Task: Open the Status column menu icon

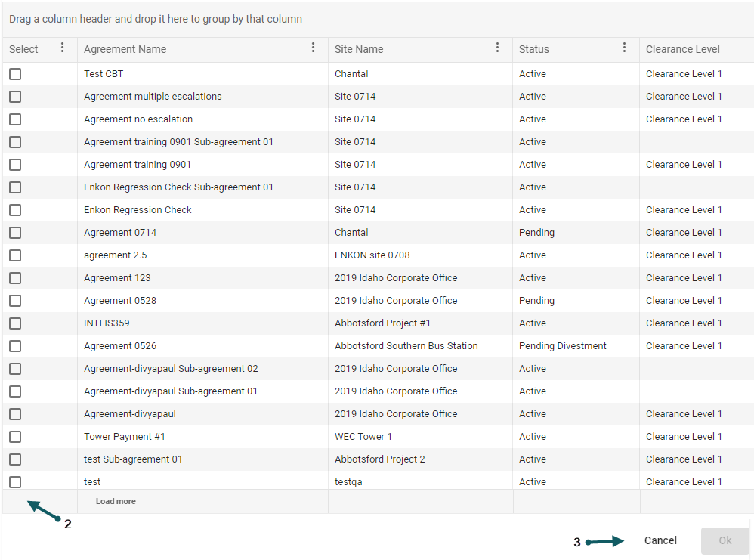Action: click(x=624, y=48)
